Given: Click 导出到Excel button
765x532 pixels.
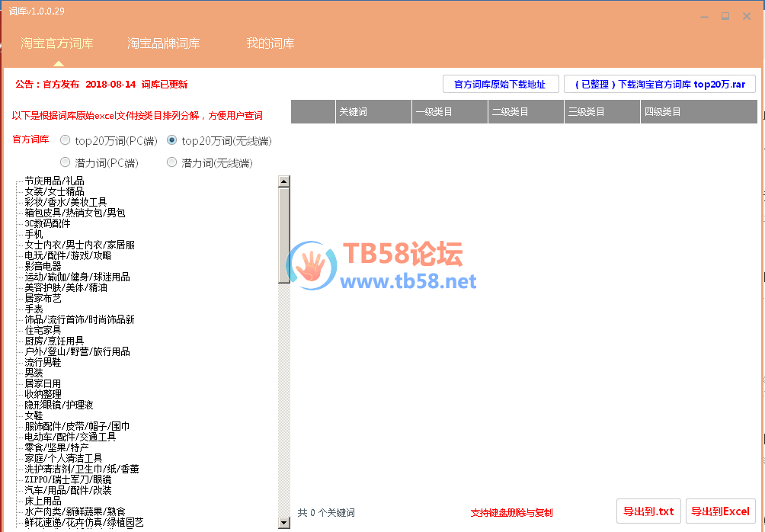Looking at the screenshot, I should coord(720,511).
